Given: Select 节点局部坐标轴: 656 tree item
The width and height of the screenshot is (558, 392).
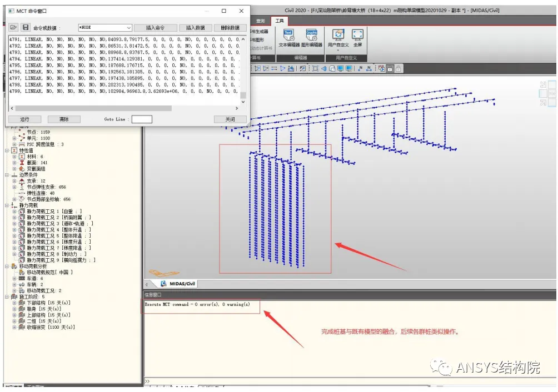Looking at the screenshot, I should [x=48, y=199].
